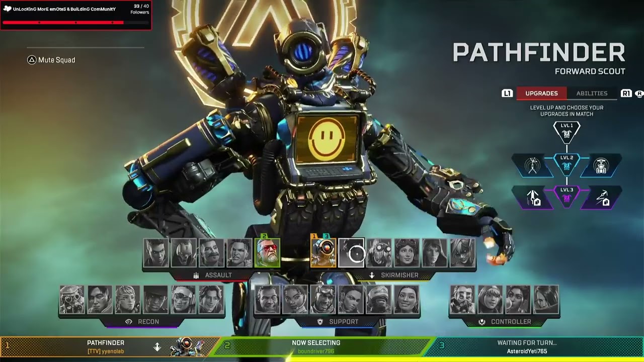Select Vantage with the eye scope in Recon
Viewport: 644px width, 362px height.
coord(183,300)
